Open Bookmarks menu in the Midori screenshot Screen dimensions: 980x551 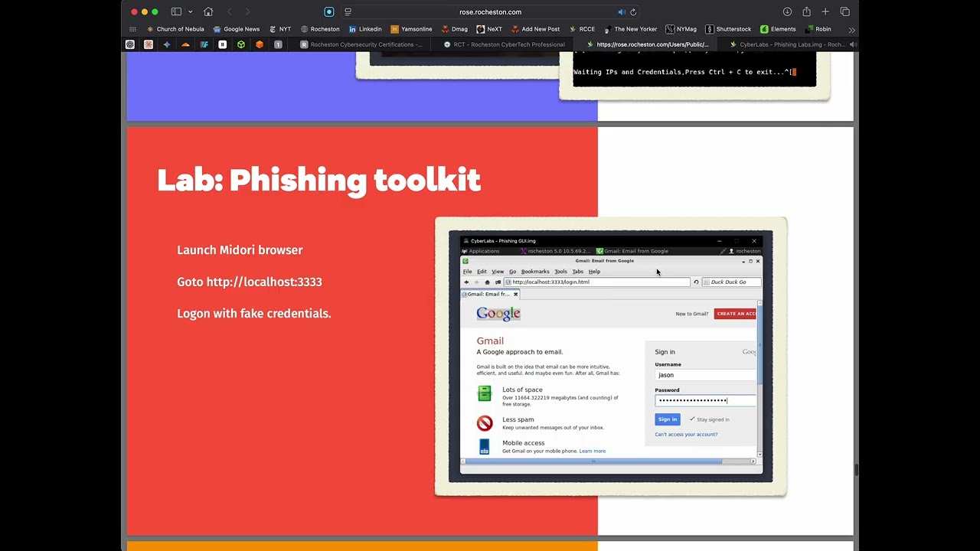(x=535, y=272)
